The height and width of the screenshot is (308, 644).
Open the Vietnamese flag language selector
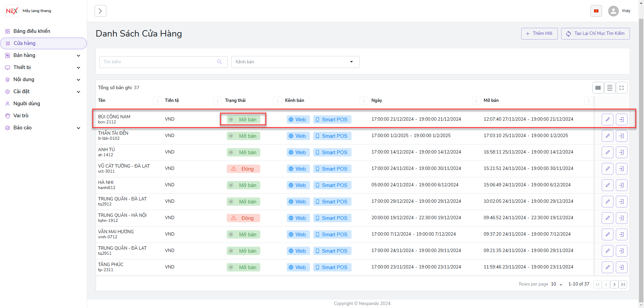coord(596,11)
